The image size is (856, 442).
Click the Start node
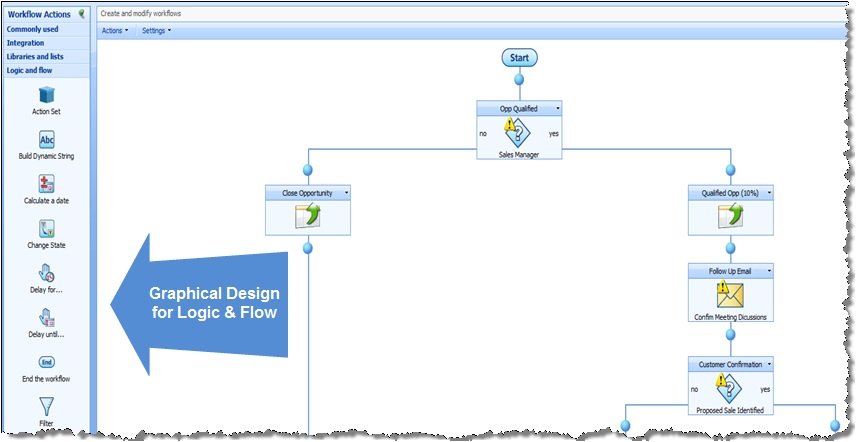[x=520, y=57]
